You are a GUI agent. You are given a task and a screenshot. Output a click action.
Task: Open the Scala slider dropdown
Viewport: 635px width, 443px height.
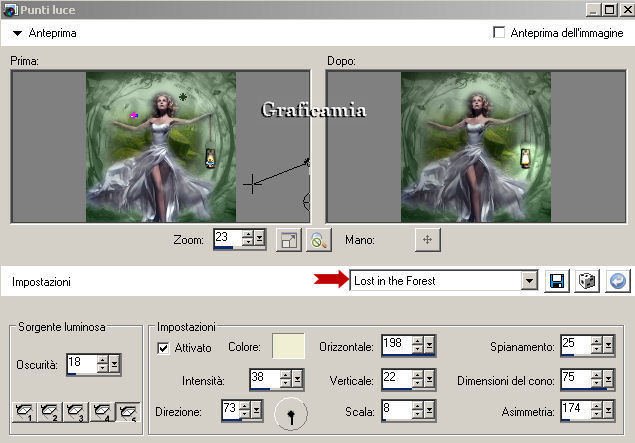(429, 410)
